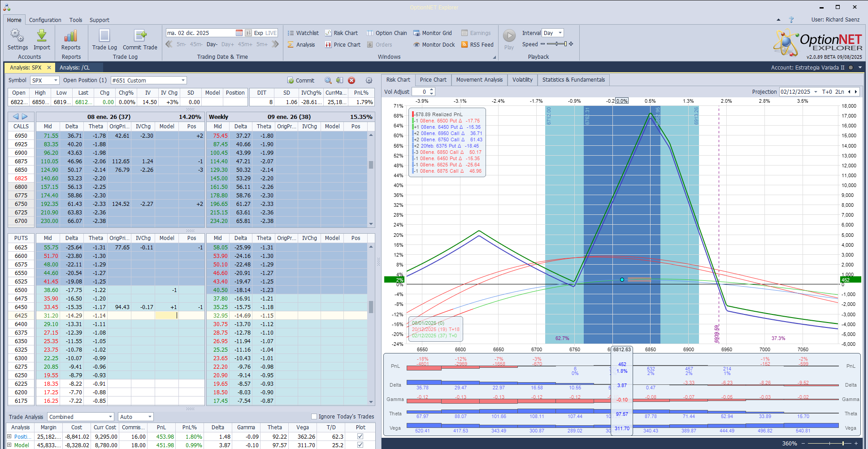The height and width of the screenshot is (449, 868).
Task: Open the Analysis window from the ribbon
Action: click(301, 44)
